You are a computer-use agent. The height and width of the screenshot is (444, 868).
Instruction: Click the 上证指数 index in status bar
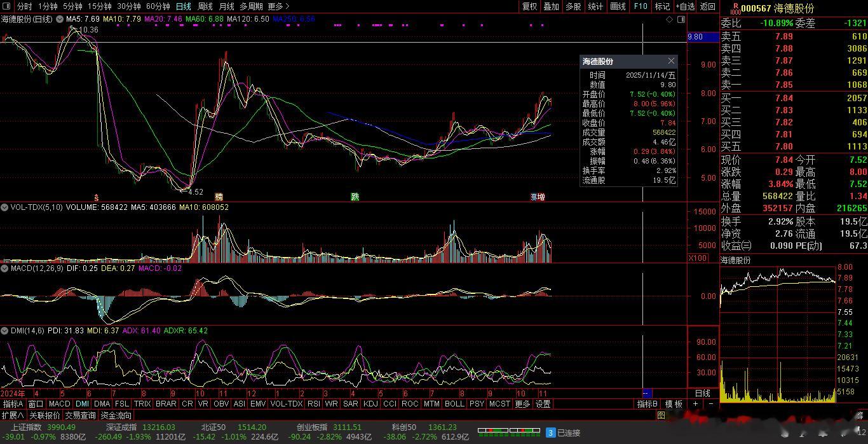(x=26, y=427)
